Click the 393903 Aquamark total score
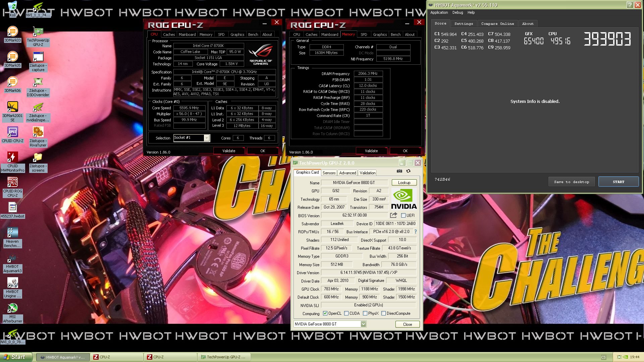The image size is (644, 362). [x=607, y=39]
